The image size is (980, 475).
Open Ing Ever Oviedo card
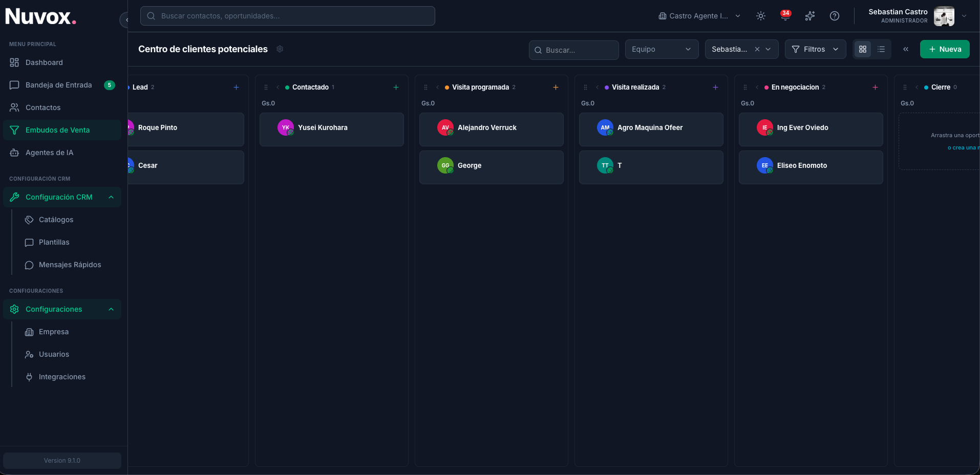coord(811,129)
